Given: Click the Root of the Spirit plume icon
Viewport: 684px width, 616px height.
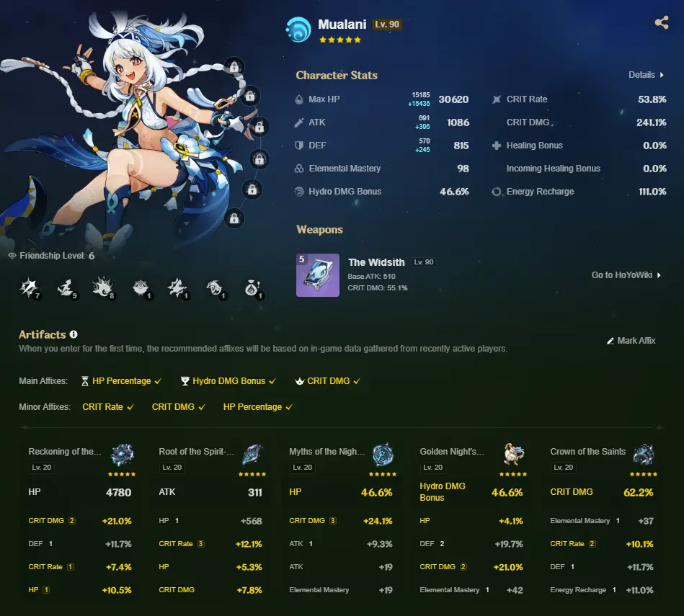Looking at the screenshot, I should [252, 455].
